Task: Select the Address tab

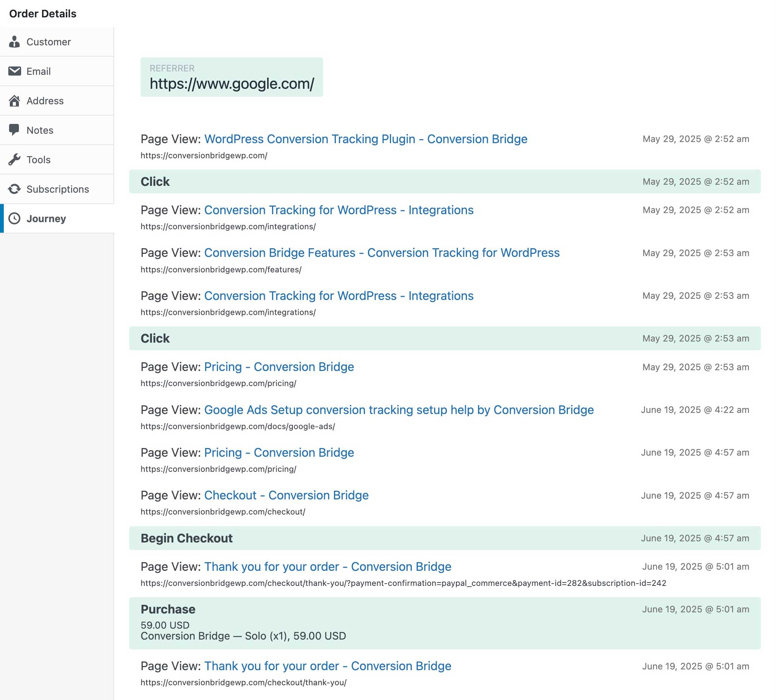Action: click(57, 101)
